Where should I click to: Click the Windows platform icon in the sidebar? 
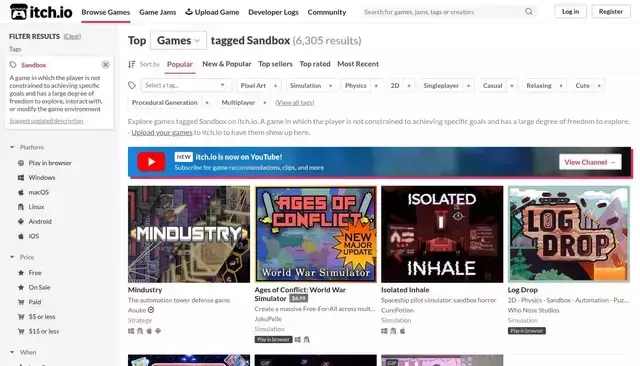coord(21,177)
